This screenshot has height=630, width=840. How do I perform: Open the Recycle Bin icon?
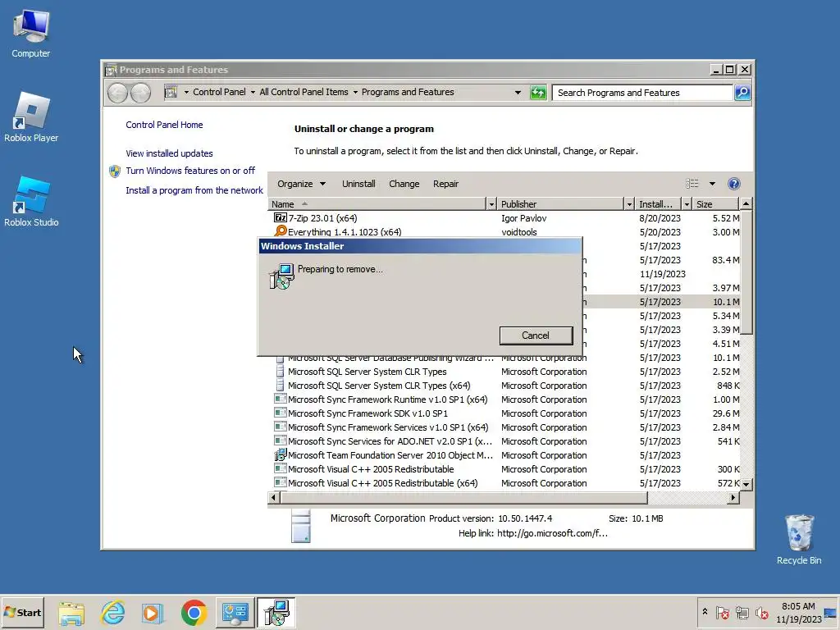[799, 539]
